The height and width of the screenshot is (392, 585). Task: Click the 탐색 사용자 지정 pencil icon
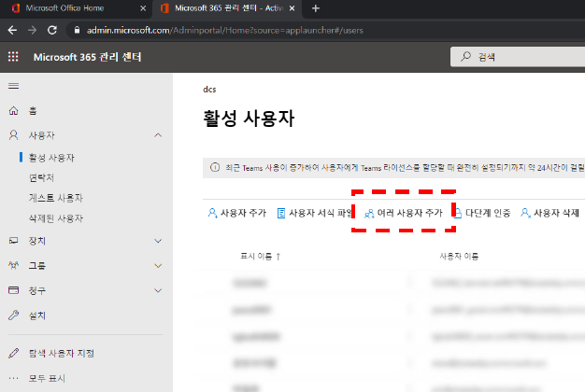point(13,353)
